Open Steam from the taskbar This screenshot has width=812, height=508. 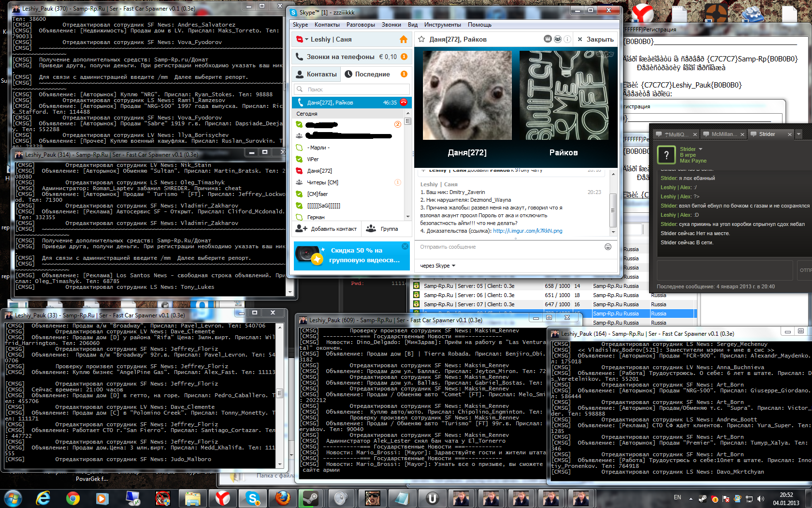(x=310, y=498)
